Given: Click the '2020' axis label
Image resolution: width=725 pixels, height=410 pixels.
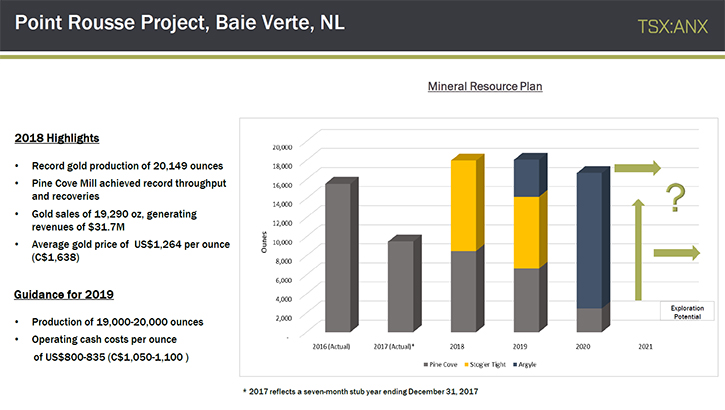Looking at the screenshot, I should pos(583,346).
